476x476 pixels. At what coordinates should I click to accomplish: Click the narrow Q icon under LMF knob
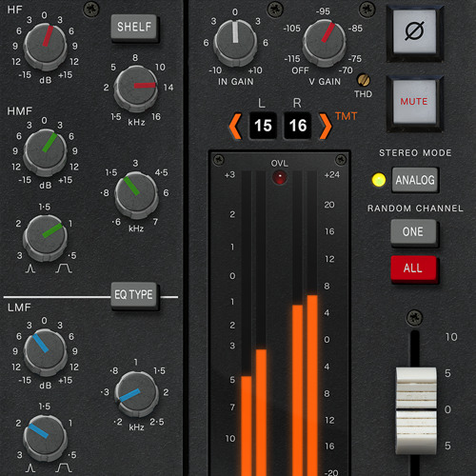pyautogui.click(x=30, y=468)
